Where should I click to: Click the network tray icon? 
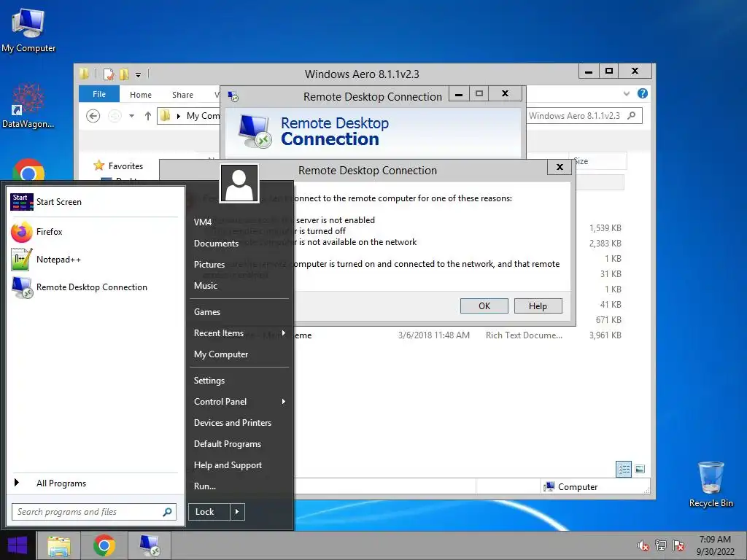(x=661, y=545)
